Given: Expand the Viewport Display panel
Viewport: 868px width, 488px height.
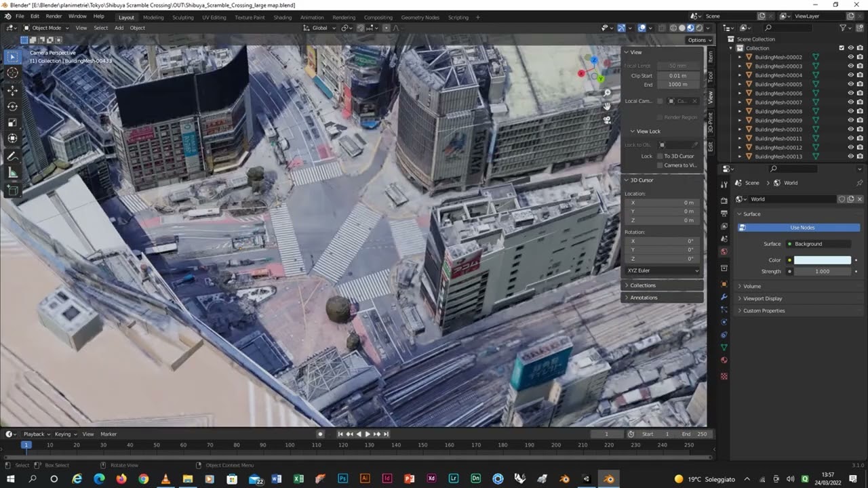Looking at the screenshot, I should (x=762, y=298).
